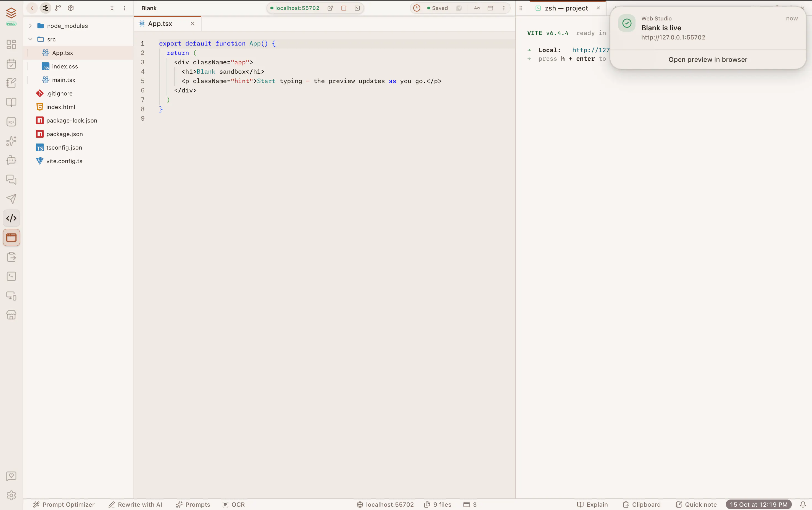Open editor toolbar three-dot overflow menu
812x510 pixels.
point(504,8)
